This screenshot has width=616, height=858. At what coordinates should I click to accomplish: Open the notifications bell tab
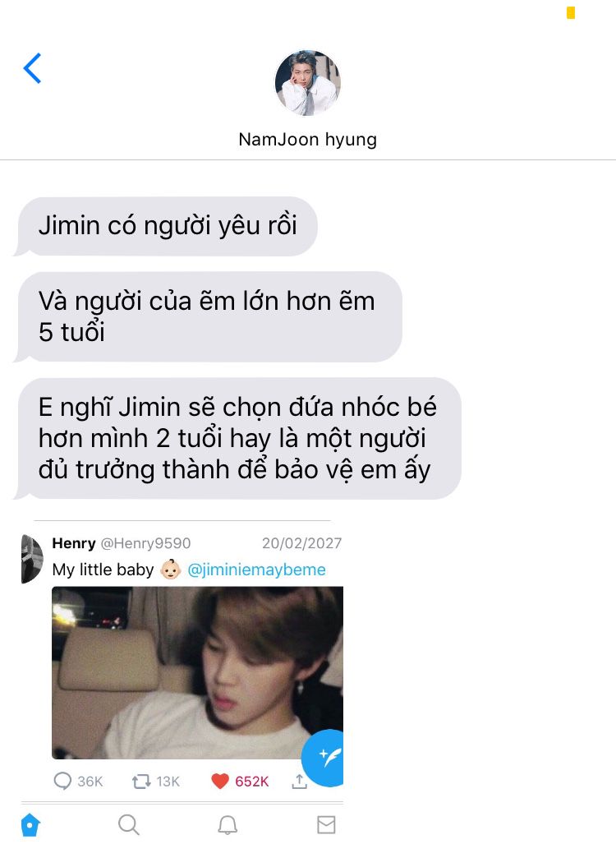(228, 824)
